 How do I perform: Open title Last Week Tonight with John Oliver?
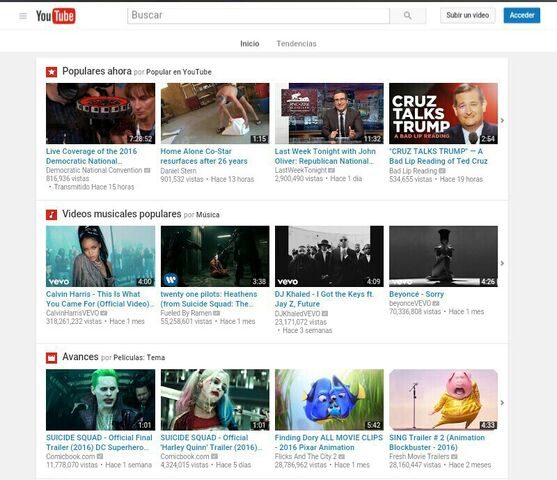[x=325, y=156]
